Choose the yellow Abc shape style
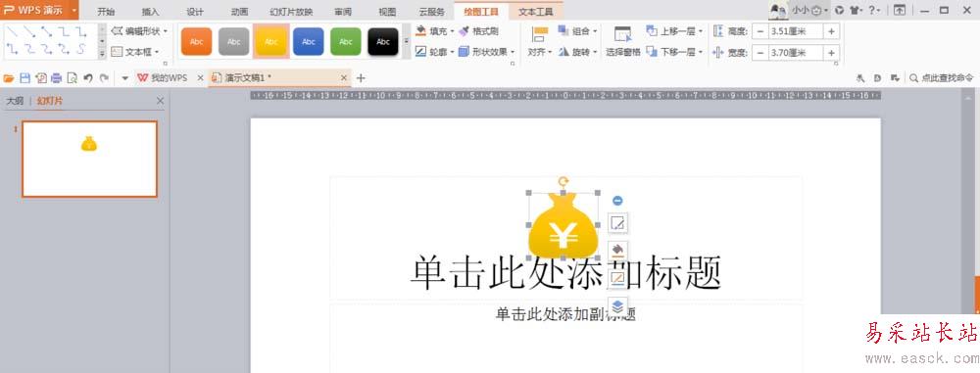980x373 pixels. click(x=271, y=42)
